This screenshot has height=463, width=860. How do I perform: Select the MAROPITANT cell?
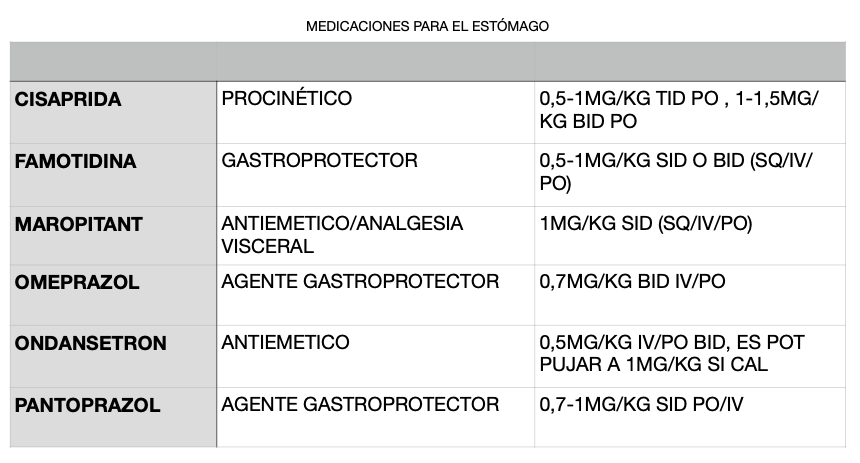coord(114,236)
